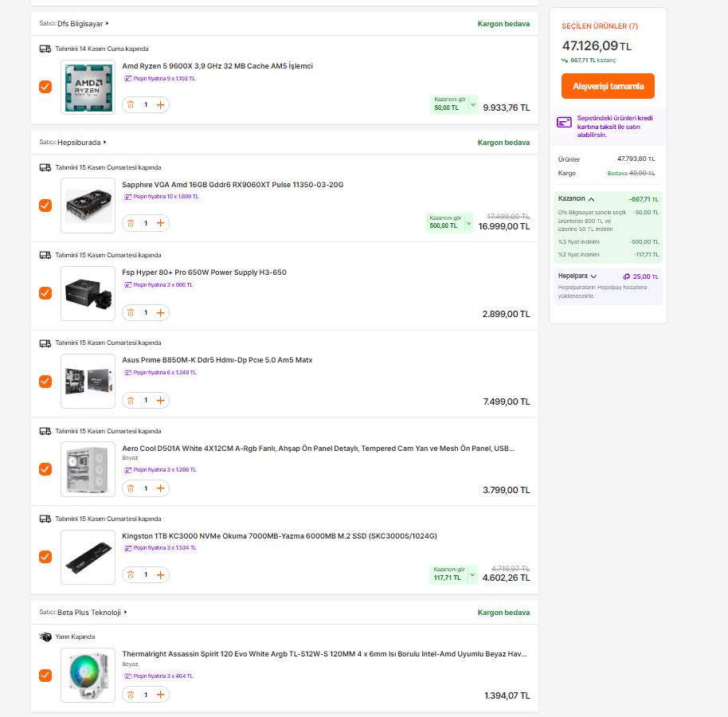Click the AMD Ryzen processor thumbnail
The height and width of the screenshot is (717, 728).
coord(88,88)
